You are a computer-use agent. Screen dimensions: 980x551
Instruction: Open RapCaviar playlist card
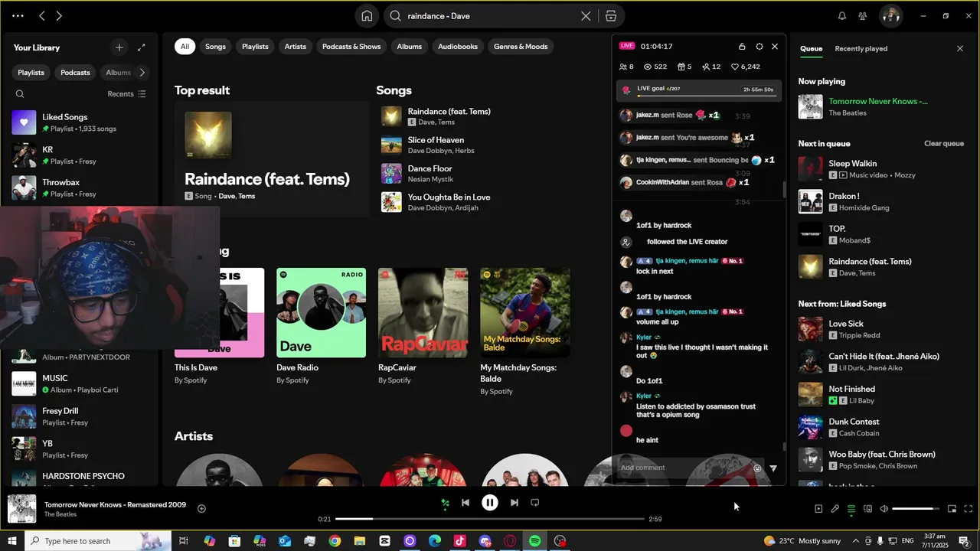(423, 326)
